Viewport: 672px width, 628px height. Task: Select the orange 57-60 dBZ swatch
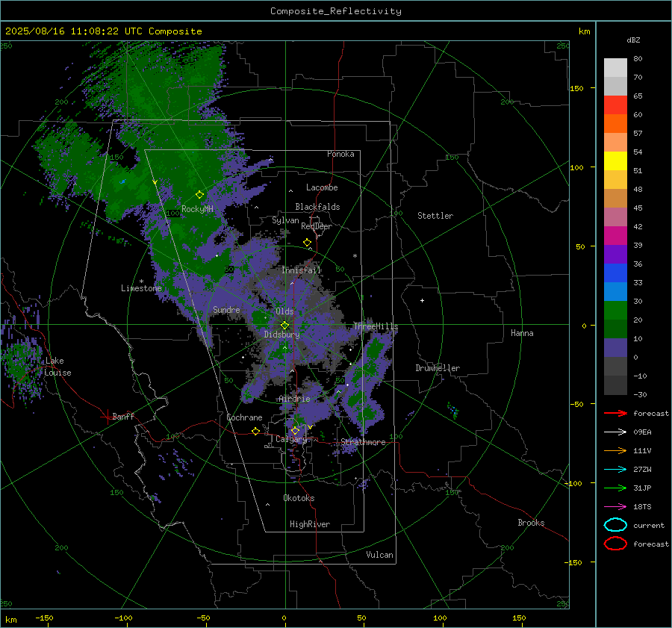click(x=615, y=124)
